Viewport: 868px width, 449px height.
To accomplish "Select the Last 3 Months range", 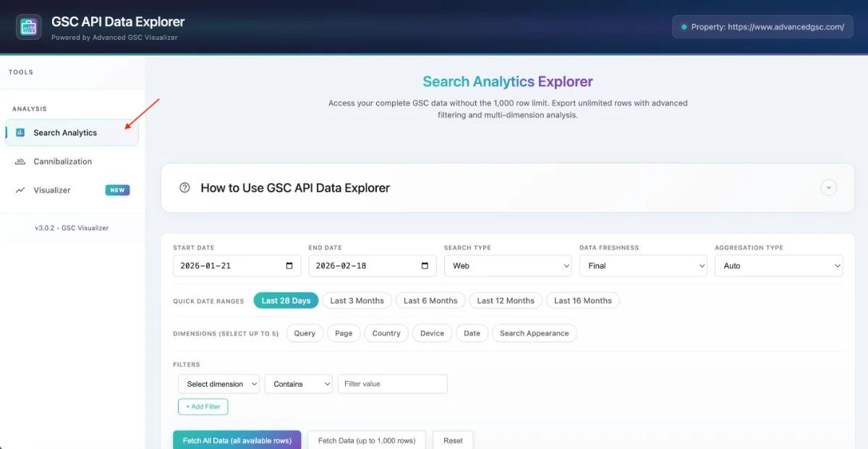I will tap(357, 301).
